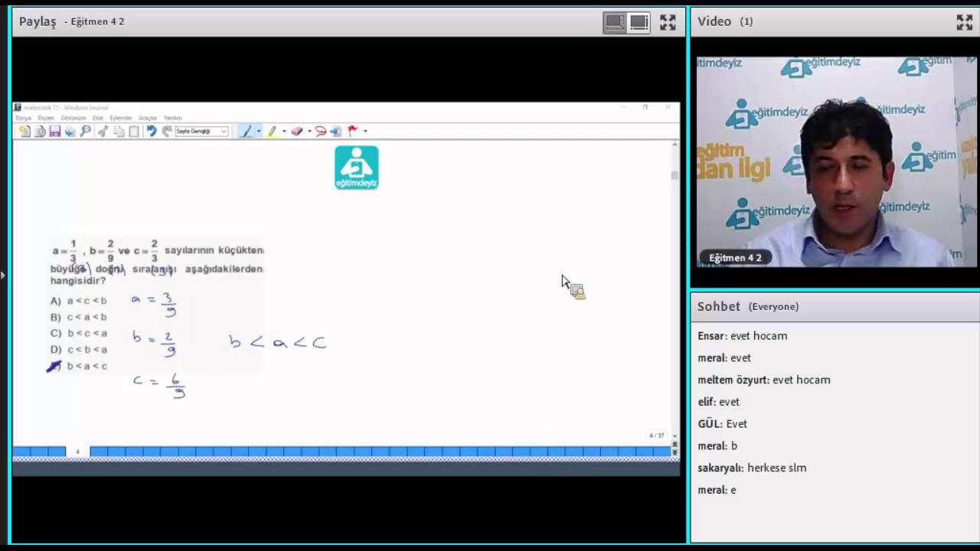The width and height of the screenshot is (980, 551).
Task: Click the Sohbet (Everyone) panel title
Action: coord(748,306)
